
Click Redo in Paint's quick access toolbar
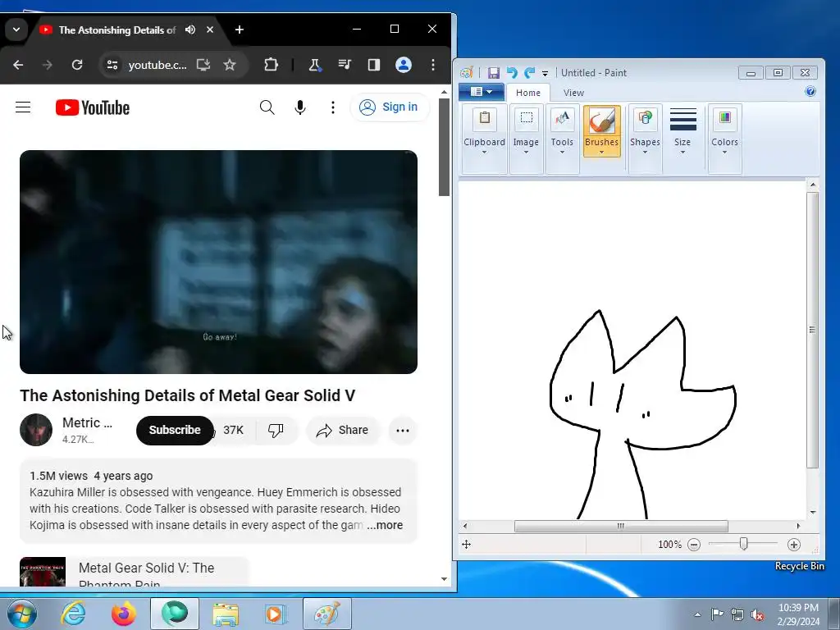click(x=529, y=73)
